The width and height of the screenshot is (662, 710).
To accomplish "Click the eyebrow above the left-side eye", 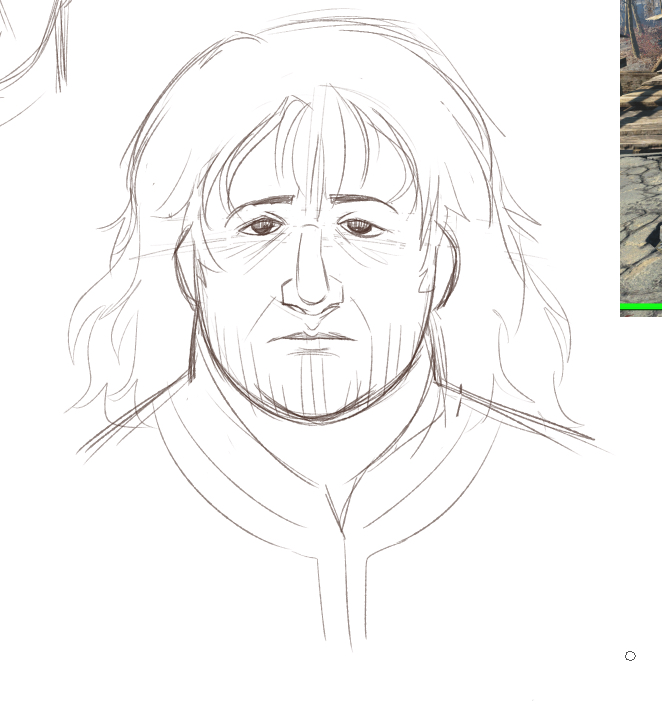I will 260,204.
